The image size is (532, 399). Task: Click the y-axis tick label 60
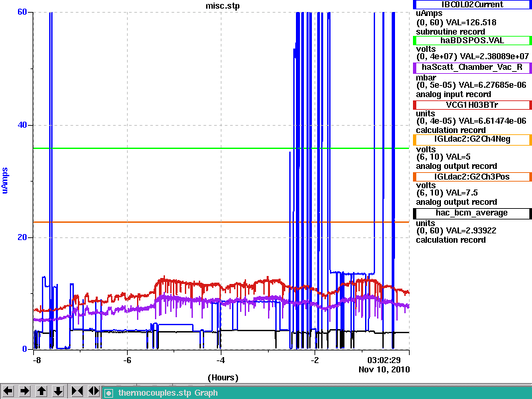[x=22, y=12]
